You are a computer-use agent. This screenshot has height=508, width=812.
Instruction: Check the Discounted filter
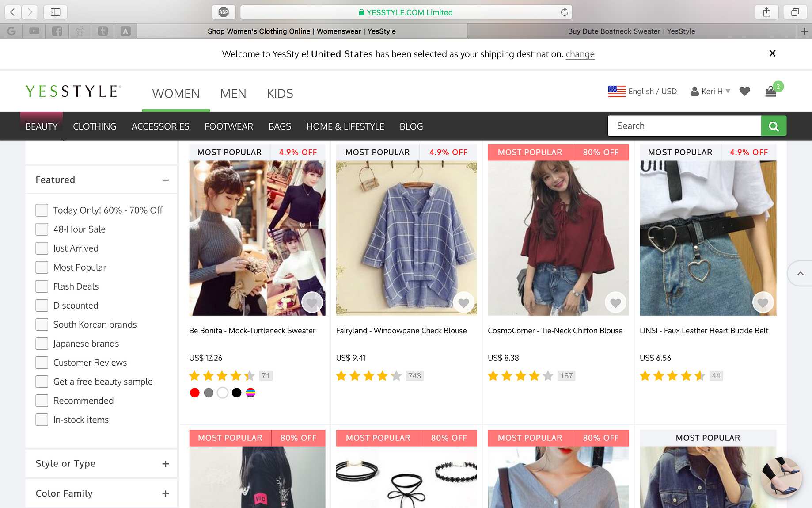tap(42, 305)
